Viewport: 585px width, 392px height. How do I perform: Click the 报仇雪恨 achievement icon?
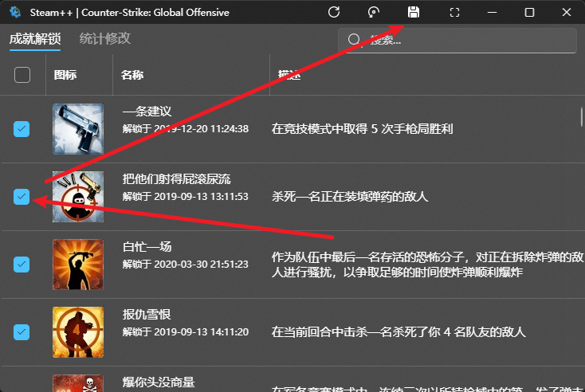(78, 332)
